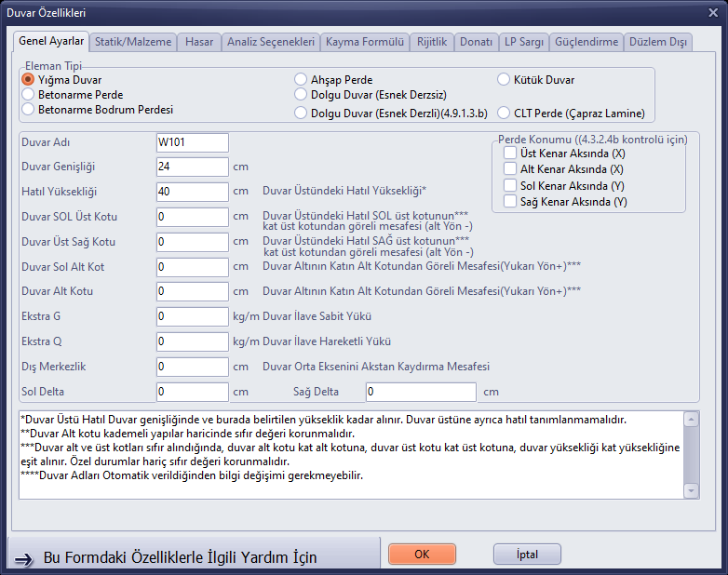This screenshot has height=575, width=728.
Task: Focus the Dış Merkezlik input field
Action: (192, 367)
